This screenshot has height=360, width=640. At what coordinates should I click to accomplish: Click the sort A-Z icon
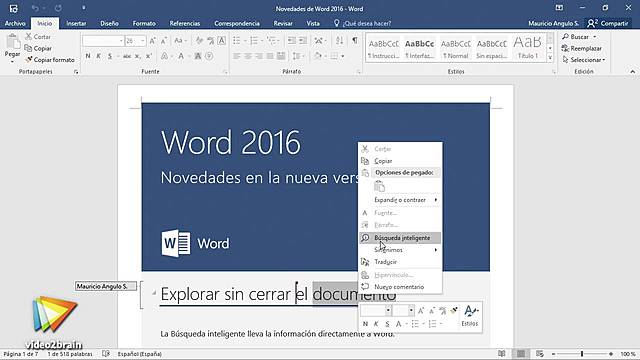coord(339,40)
